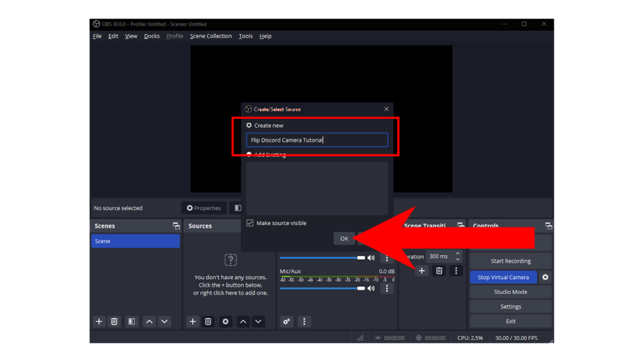Open the Tools menu
Viewport: 644px width, 362px height.
pyautogui.click(x=246, y=36)
